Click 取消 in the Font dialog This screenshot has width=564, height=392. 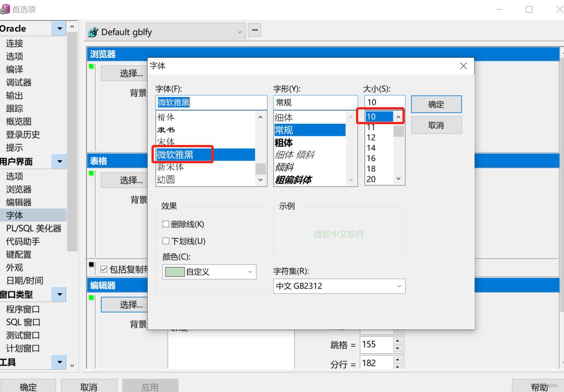pyautogui.click(x=436, y=125)
